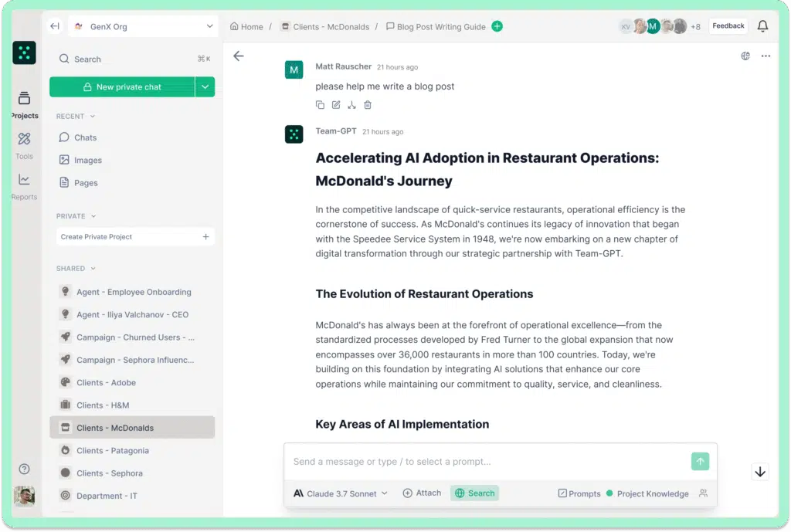
Task: Copy Matt Rauscher's message
Action: coord(320,105)
